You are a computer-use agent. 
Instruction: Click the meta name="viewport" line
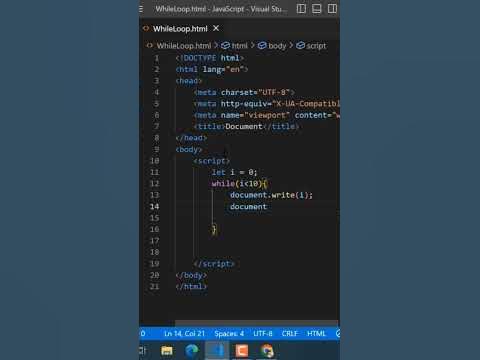point(267,115)
